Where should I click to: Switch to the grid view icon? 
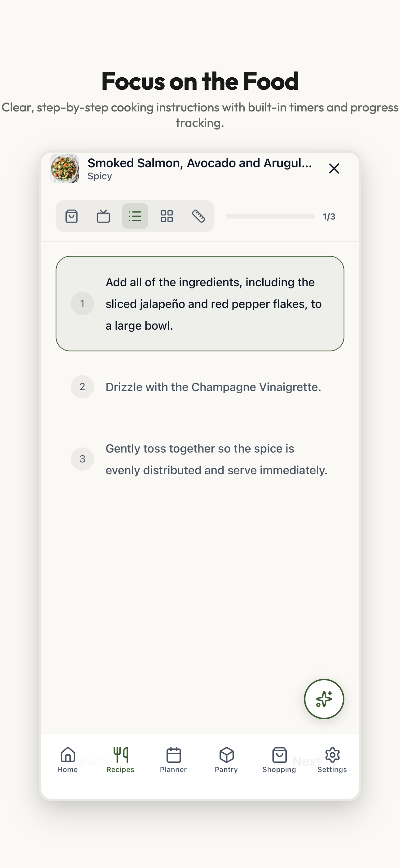[x=167, y=216]
